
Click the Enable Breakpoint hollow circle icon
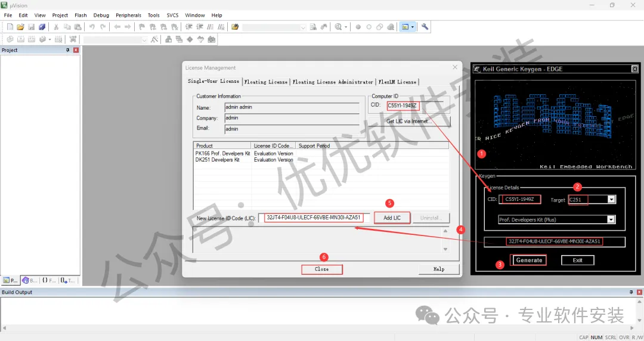369,27
